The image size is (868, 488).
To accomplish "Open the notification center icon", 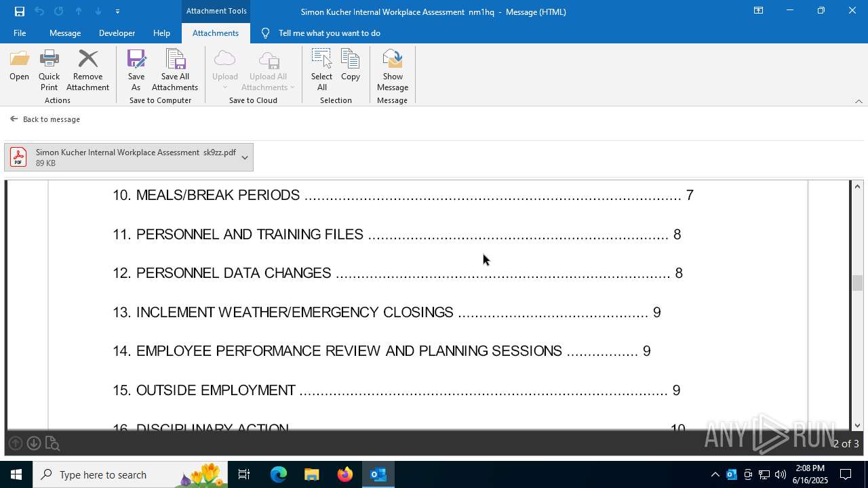I will 846,474.
